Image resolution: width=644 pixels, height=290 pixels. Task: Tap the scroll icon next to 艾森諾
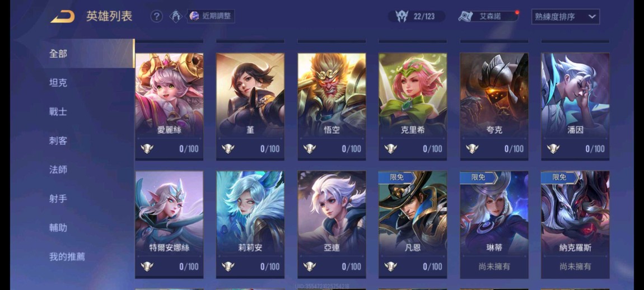(x=466, y=16)
